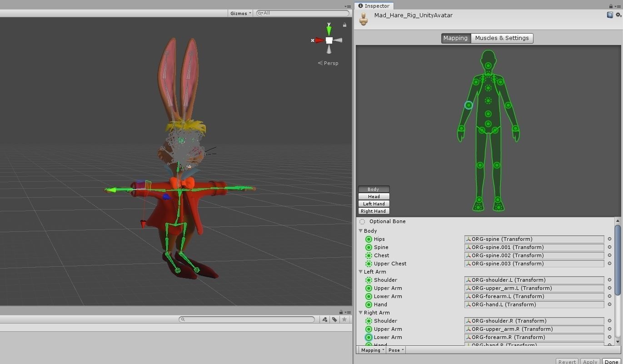The image size is (623, 364).
Task: Open object picker for Upper Chest field
Action: pos(609,264)
